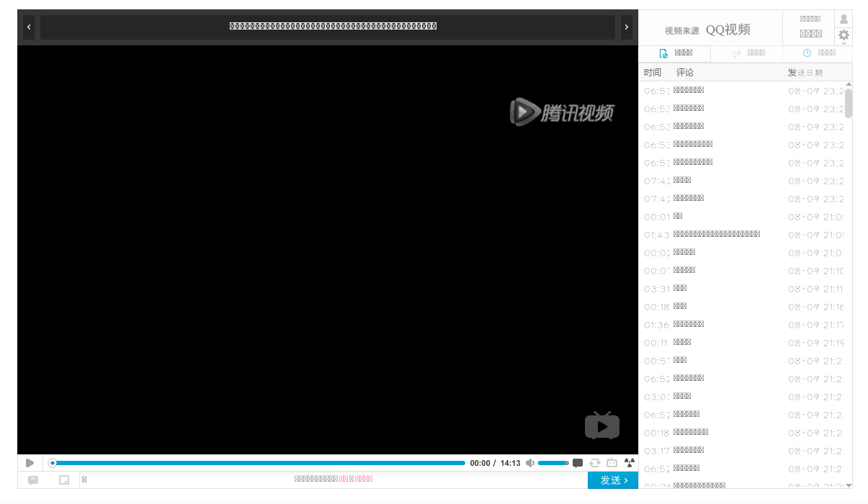Sort comments by 时间 column
Image resolution: width=868 pixels, height=504 pixels.
(x=653, y=73)
